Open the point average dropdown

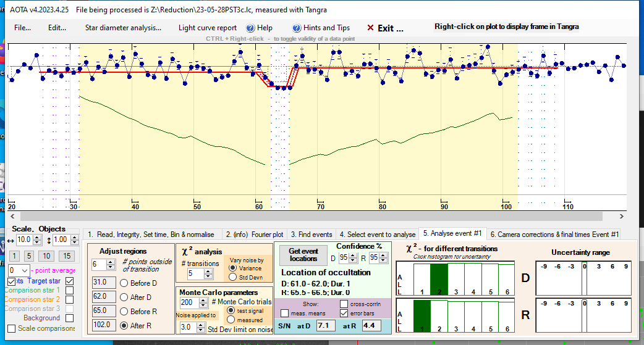pyautogui.click(x=24, y=271)
